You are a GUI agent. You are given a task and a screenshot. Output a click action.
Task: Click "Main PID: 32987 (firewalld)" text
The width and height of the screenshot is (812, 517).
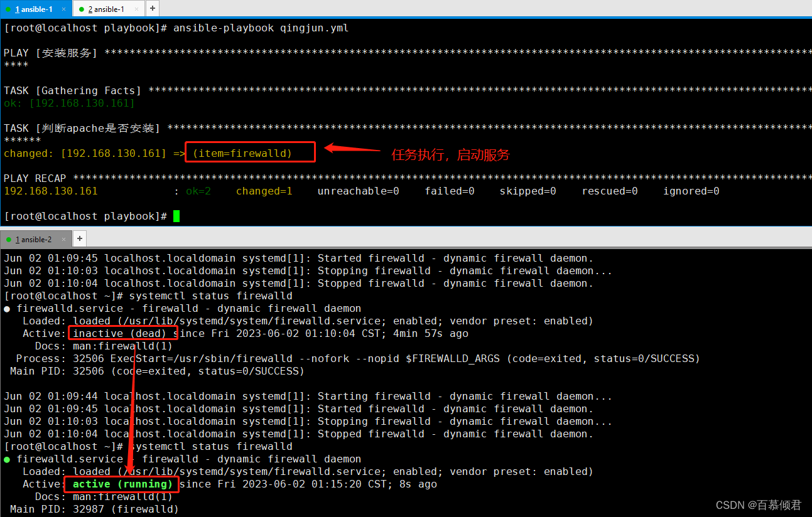coord(94,509)
